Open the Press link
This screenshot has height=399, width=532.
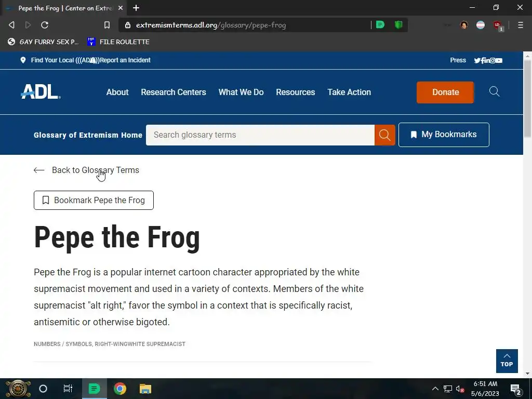click(x=458, y=60)
